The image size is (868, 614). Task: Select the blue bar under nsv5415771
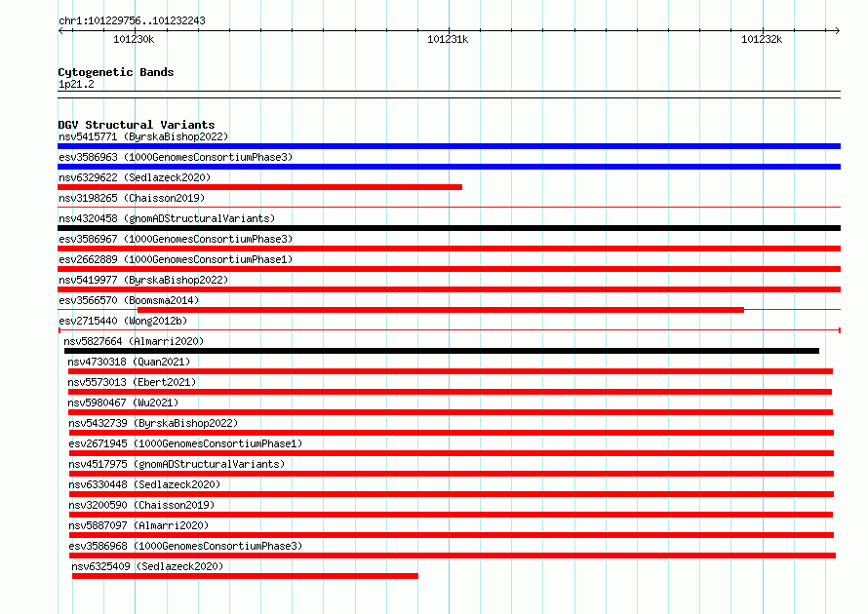click(x=449, y=146)
